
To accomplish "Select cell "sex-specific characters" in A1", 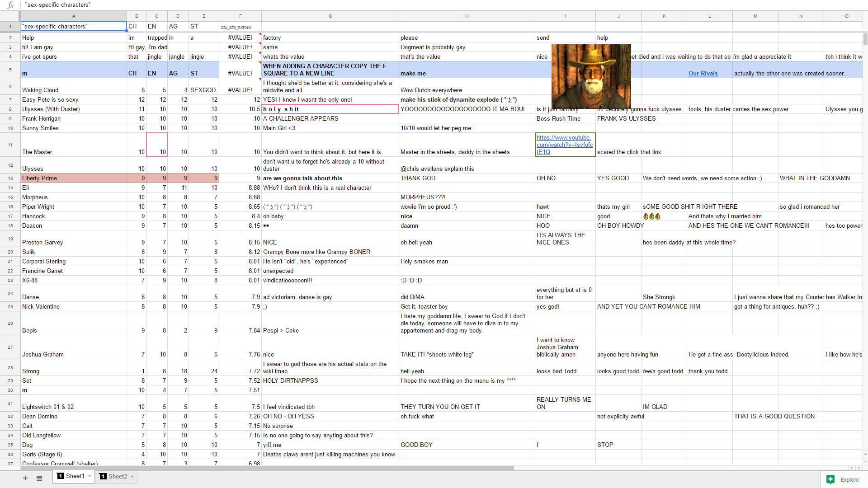I will (74, 27).
